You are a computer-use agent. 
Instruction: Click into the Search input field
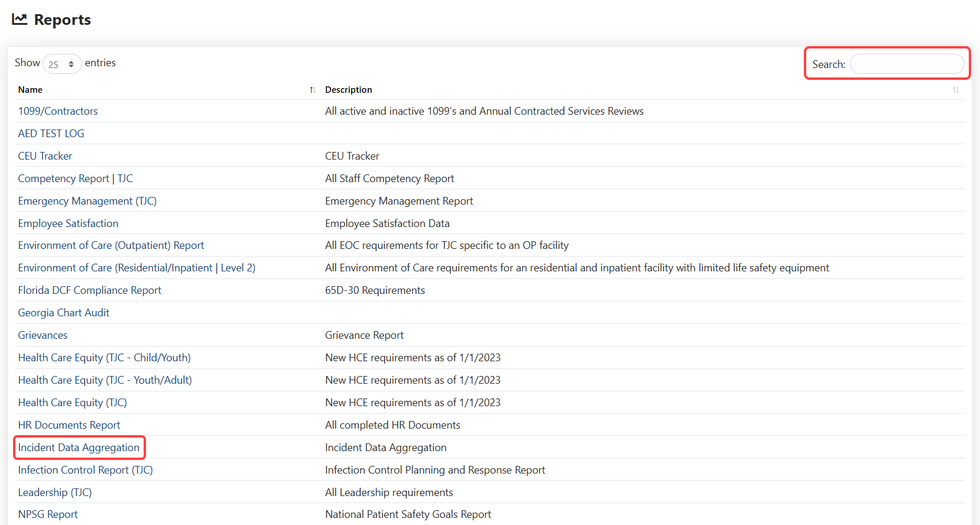pyautogui.click(x=907, y=64)
